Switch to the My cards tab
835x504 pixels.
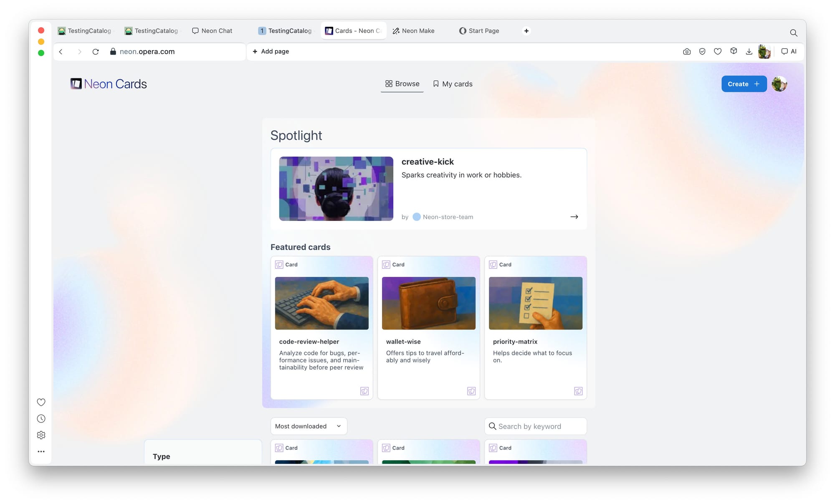453,84
